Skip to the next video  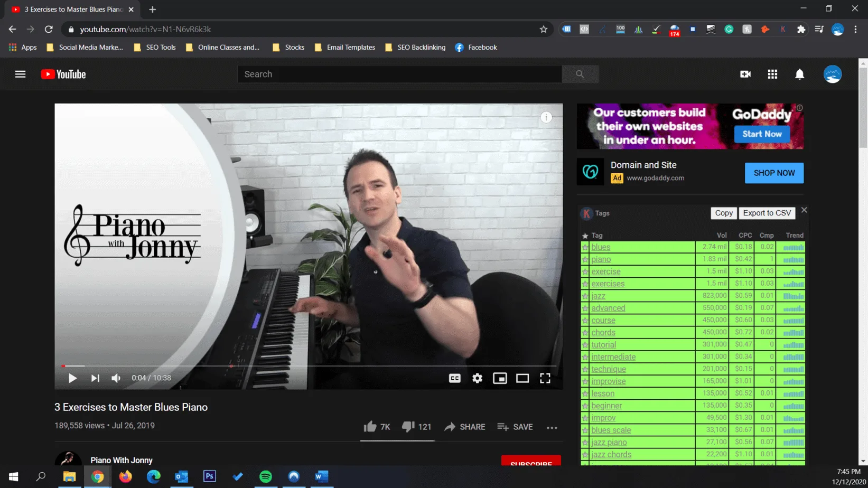[95, 378]
